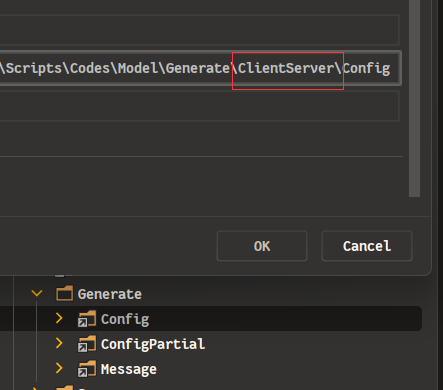Screen dimensions: 443x390
Task: Collapse the Generate folder
Action: tap(37, 294)
